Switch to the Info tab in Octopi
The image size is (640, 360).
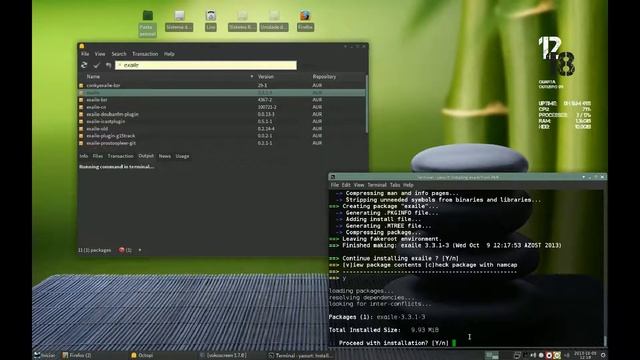coord(84,156)
